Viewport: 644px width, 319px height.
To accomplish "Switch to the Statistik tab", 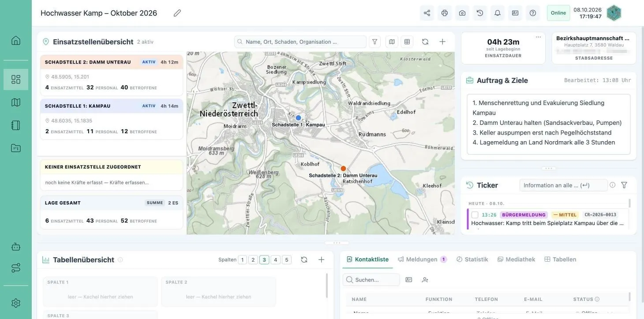I will click(x=472, y=259).
